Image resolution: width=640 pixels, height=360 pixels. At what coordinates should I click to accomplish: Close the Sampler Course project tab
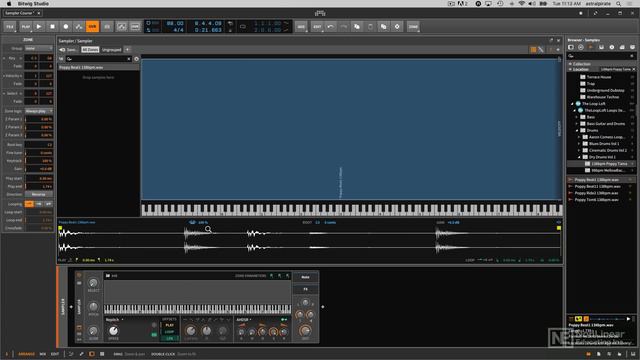(x=39, y=13)
